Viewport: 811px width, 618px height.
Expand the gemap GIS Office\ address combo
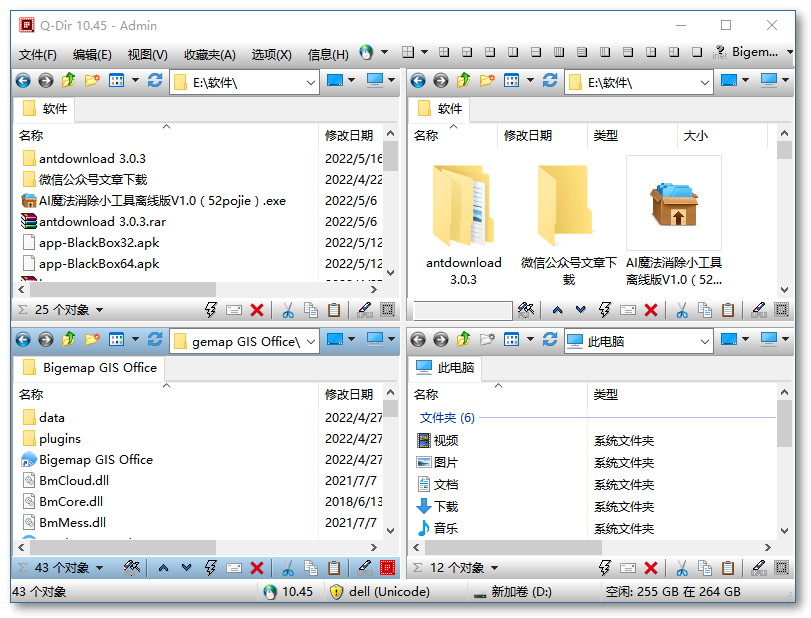point(310,342)
